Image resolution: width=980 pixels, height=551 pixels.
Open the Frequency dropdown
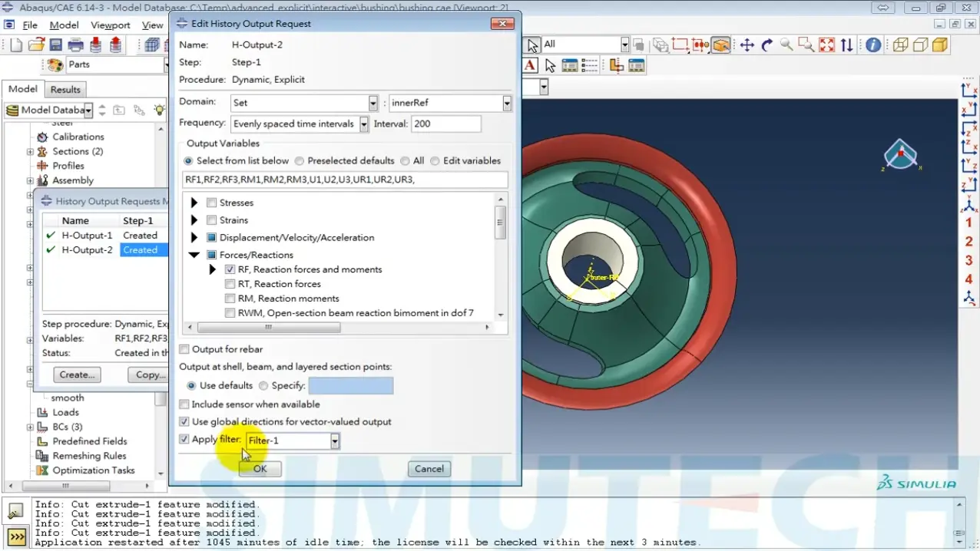tap(363, 124)
